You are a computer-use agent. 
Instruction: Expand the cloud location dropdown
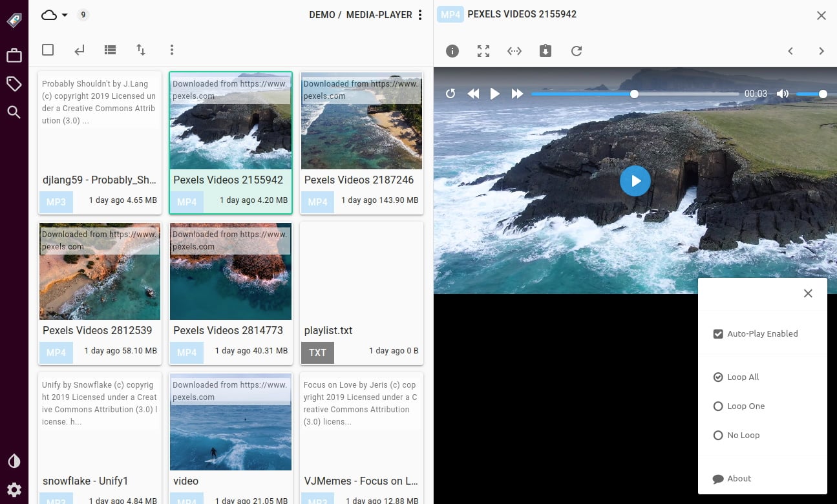[55, 15]
